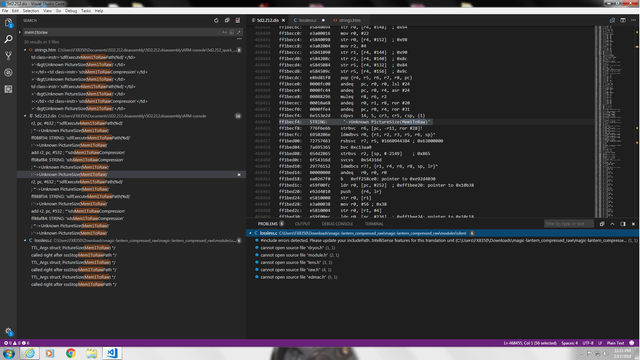Select the Debug Console panel tab
The width and height of the screenshot is (640, 360).
point(337,224)
